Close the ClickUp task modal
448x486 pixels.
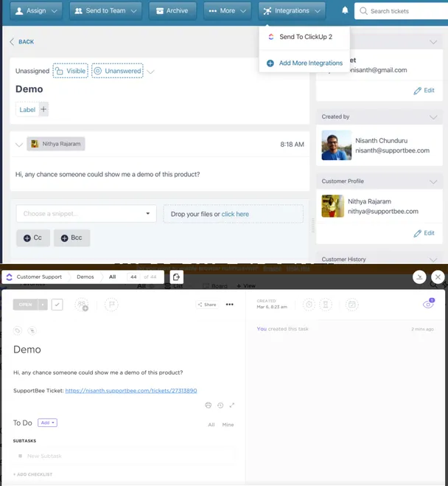[x=438, y=277]
